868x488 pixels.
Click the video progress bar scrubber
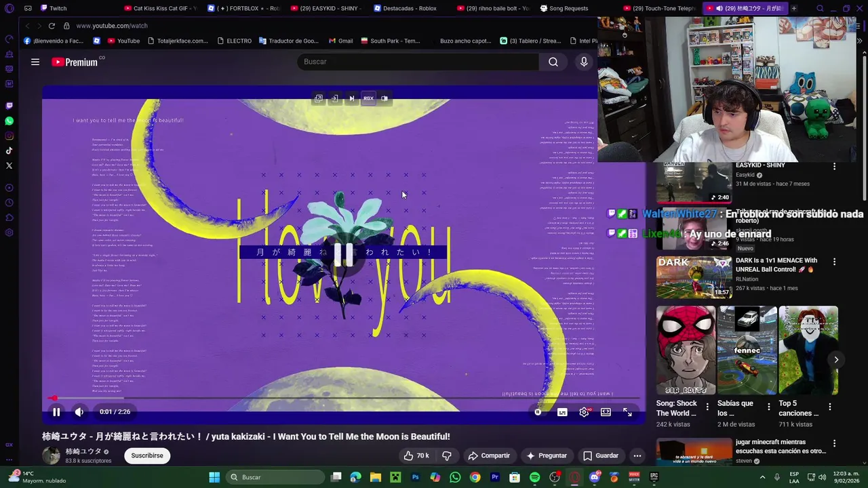coord(54,399)
